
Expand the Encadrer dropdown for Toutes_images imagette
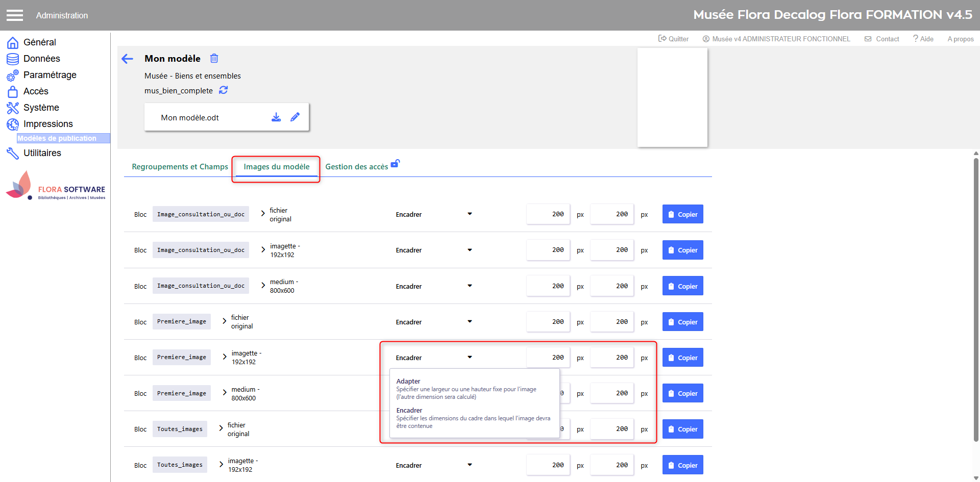[434, 465]
